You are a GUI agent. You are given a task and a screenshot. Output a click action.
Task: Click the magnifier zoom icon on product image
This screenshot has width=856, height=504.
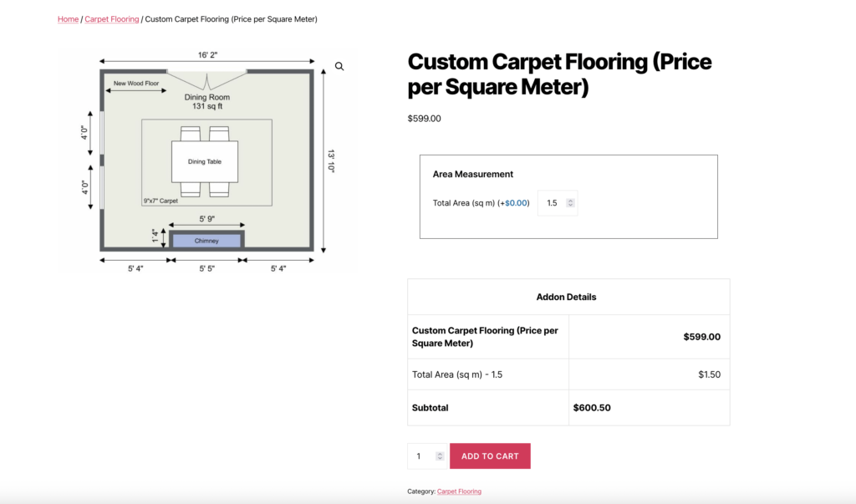[x=339, y=66]
